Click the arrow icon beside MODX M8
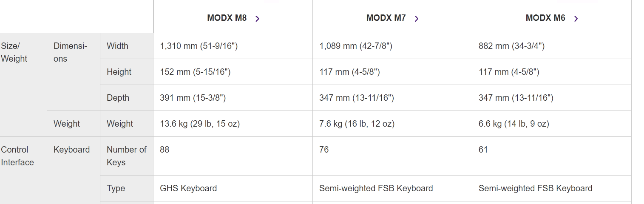 [x=257, y=19]
